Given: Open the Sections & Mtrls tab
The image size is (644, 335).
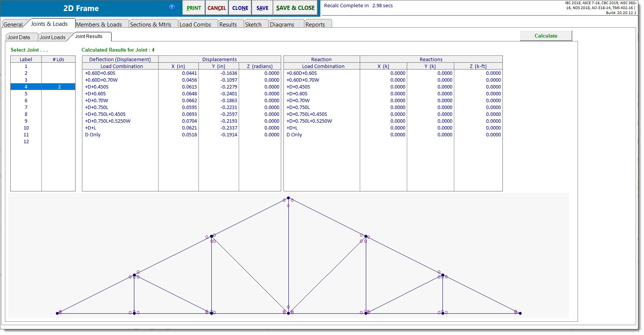Looking at the screenshot, I should tap(151, 24).
